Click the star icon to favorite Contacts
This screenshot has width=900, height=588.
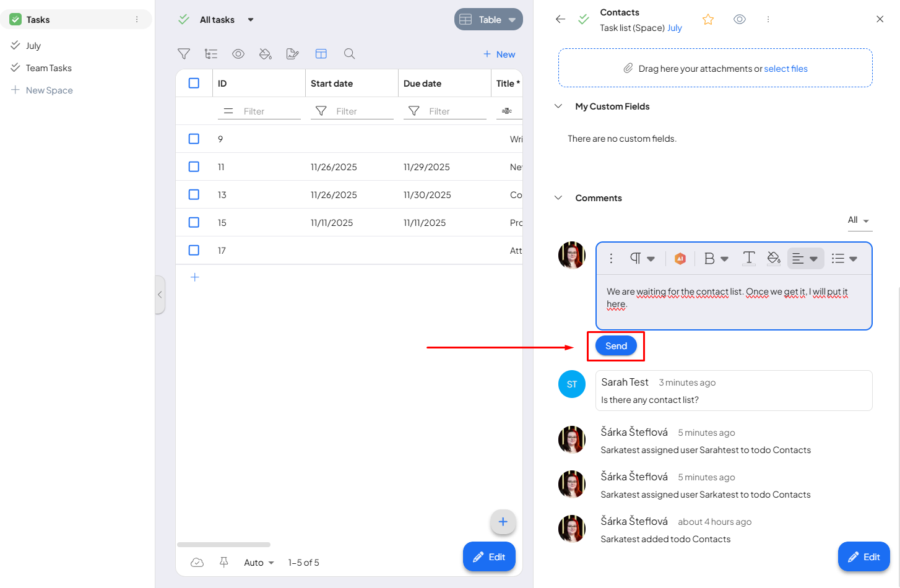tap(708, 20)
